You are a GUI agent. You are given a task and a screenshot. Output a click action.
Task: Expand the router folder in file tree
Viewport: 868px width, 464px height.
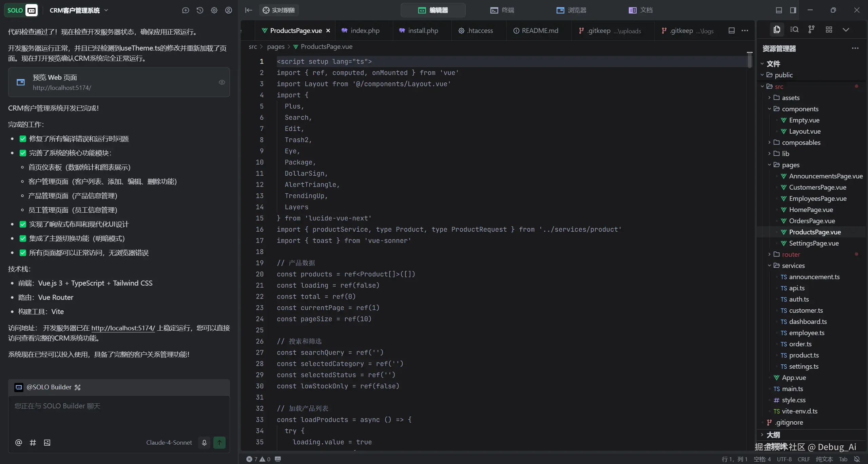click(x=791, y=254)
